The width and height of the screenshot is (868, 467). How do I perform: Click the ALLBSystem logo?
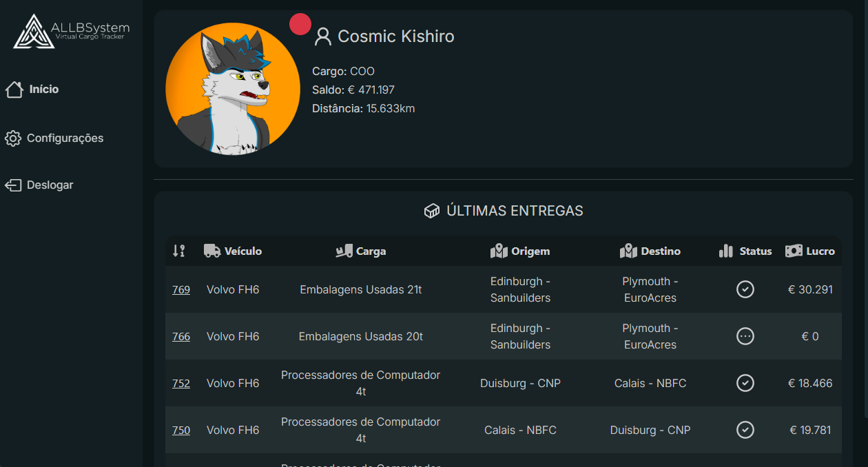click(x=72, y=31)
